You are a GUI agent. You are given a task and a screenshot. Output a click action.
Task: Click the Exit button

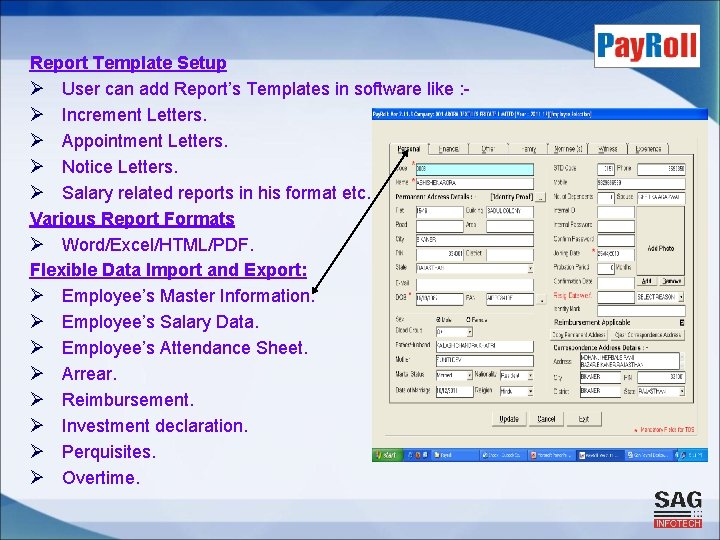(584, 419)
